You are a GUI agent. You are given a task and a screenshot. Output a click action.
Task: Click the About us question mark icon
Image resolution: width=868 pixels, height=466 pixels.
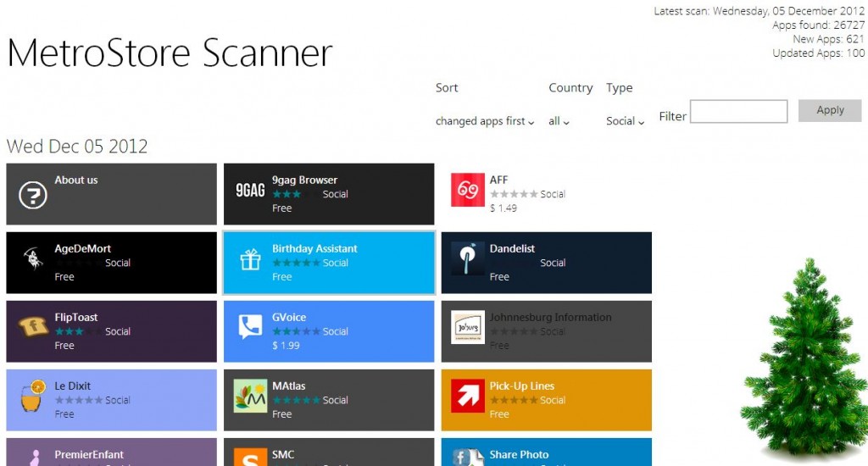pyautogui.click(x=33, y=195)
